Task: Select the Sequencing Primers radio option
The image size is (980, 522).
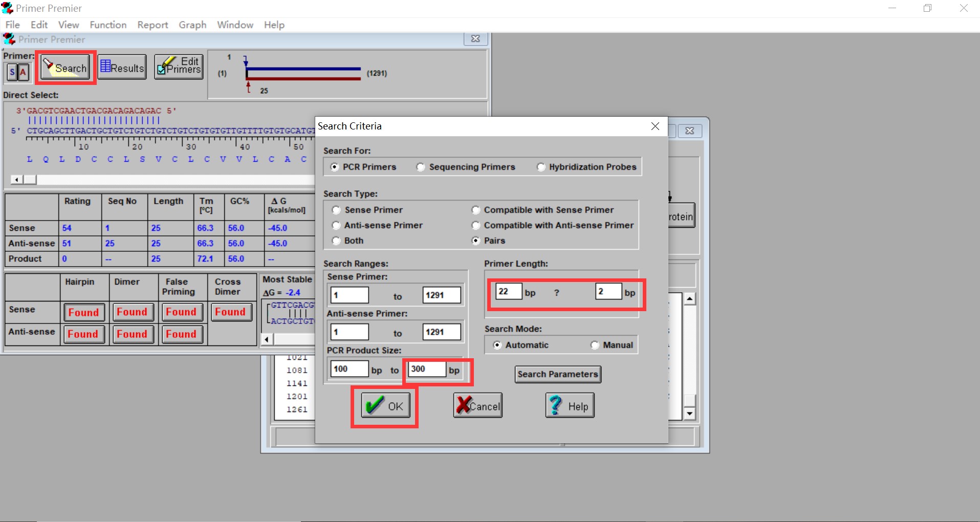Action: (421, 167)
